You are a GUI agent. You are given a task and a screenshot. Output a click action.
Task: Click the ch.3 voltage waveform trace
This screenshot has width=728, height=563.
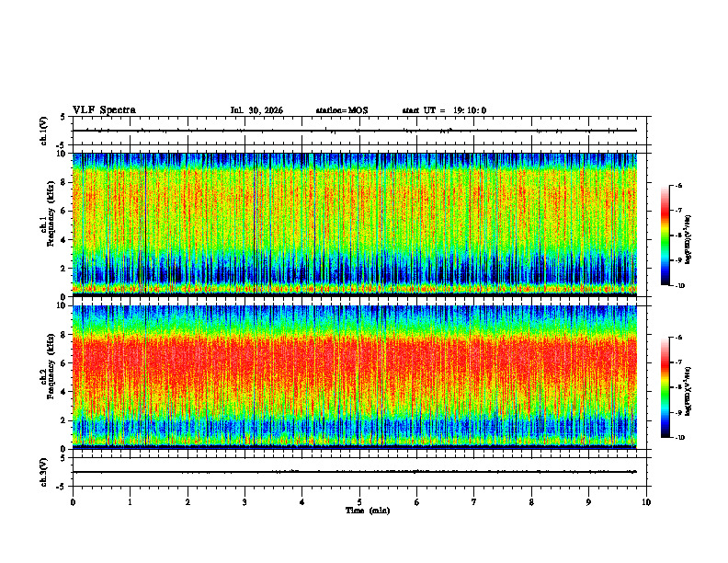355,472
